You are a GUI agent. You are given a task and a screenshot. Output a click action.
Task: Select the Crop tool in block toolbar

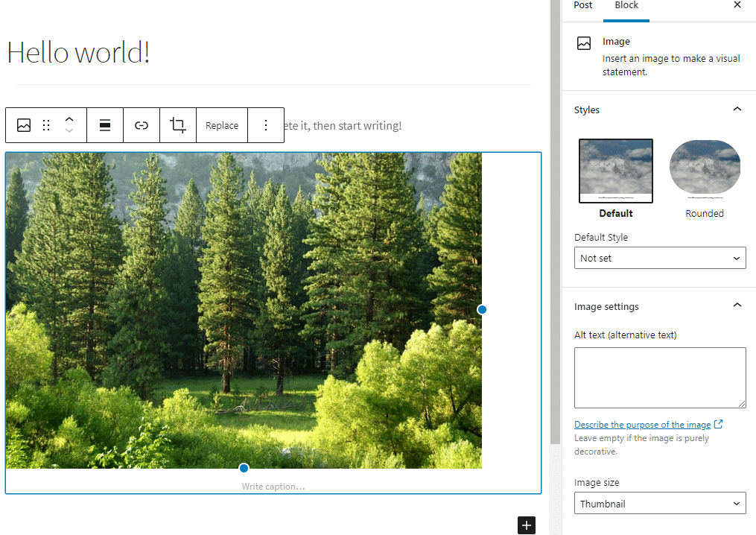pos(178,125)
